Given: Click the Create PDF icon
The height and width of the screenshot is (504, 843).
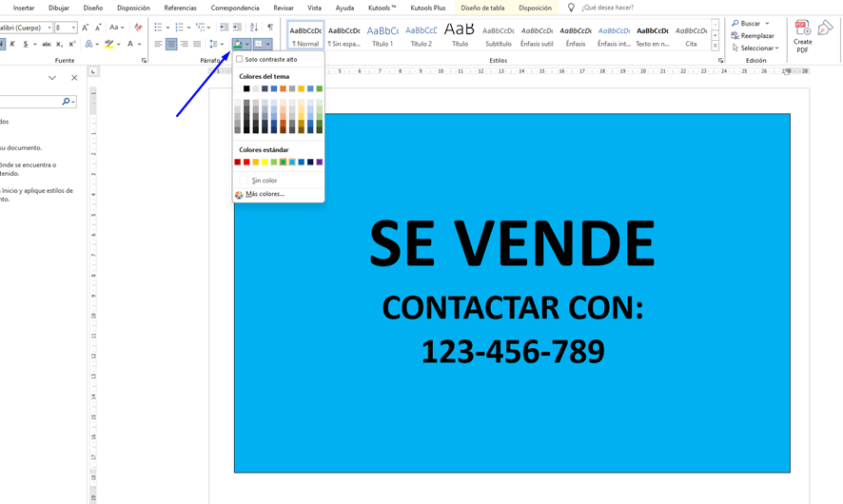Looking at the screenshot, I should click(802, 33).
